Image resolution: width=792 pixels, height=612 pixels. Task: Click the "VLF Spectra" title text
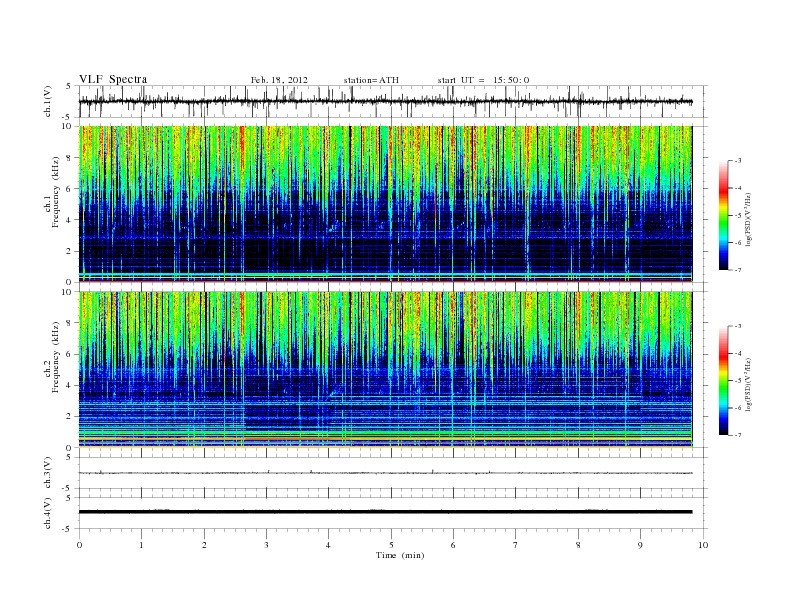click(x=113, y=79)
